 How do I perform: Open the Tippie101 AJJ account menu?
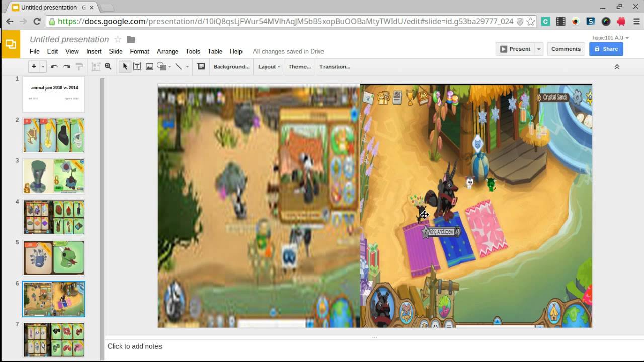coord(610,38)
